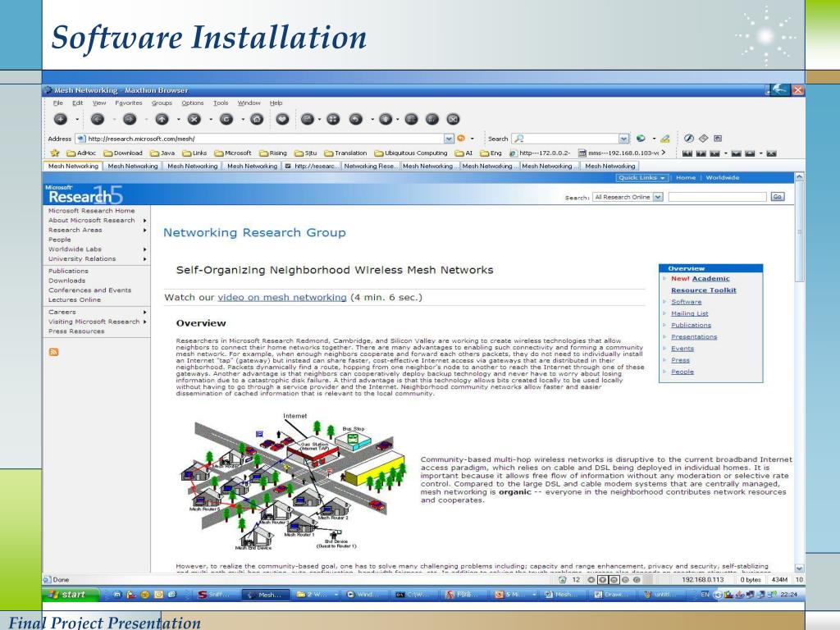Open the AdHoc favorites folder
Screen dimensions: 840x630
[x=81, y=153]
